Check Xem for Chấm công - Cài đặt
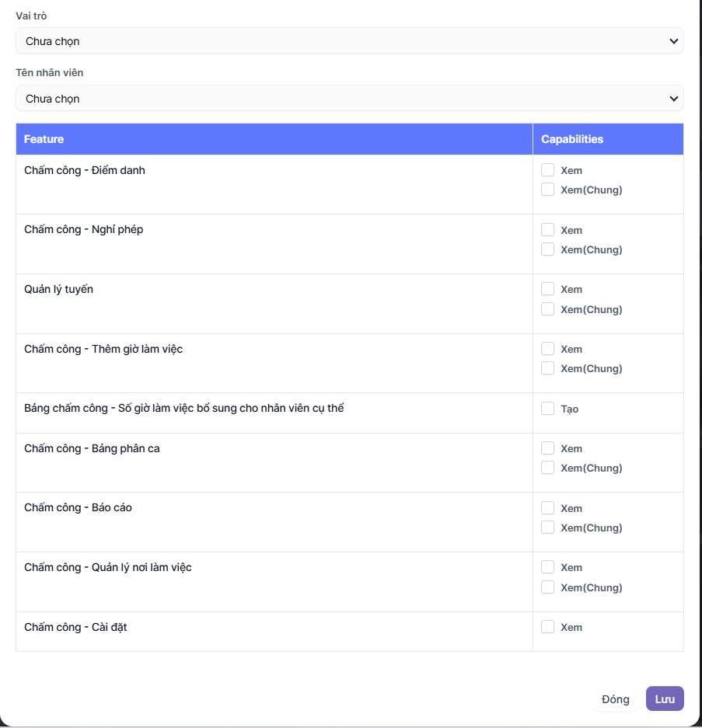This screenshot has width=702, height=728. pyautogui.click(x=548, y=627)
